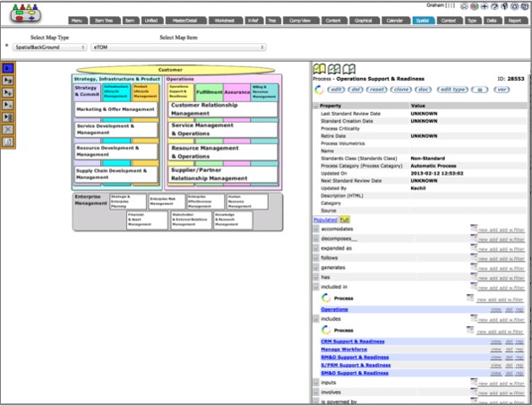Switch to the Graphical tab

coord(364,21)
